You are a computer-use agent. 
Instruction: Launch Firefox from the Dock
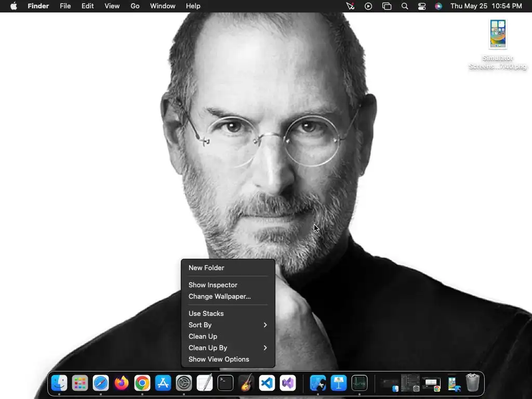point(122,383)
